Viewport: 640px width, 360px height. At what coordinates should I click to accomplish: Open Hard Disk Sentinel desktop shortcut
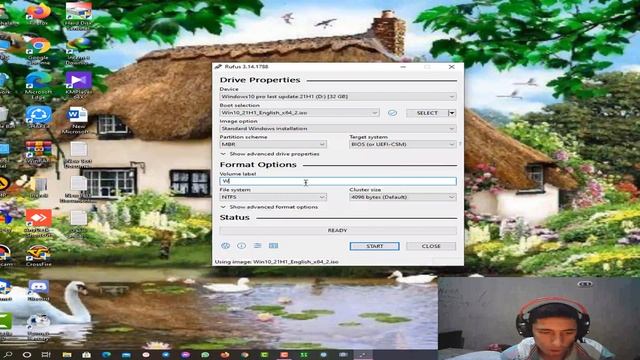coord(78,16)
